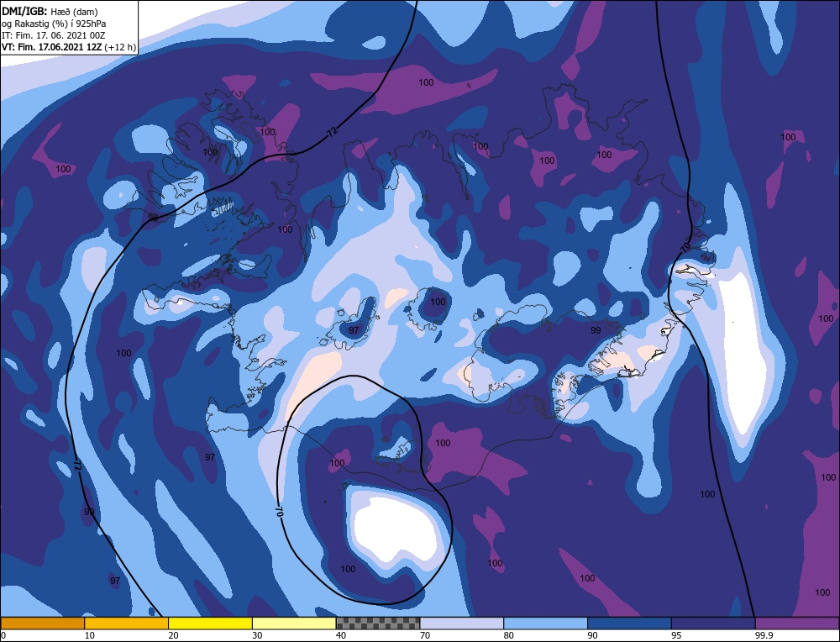Click the legend tick label "20"

[x=173, y=635]
